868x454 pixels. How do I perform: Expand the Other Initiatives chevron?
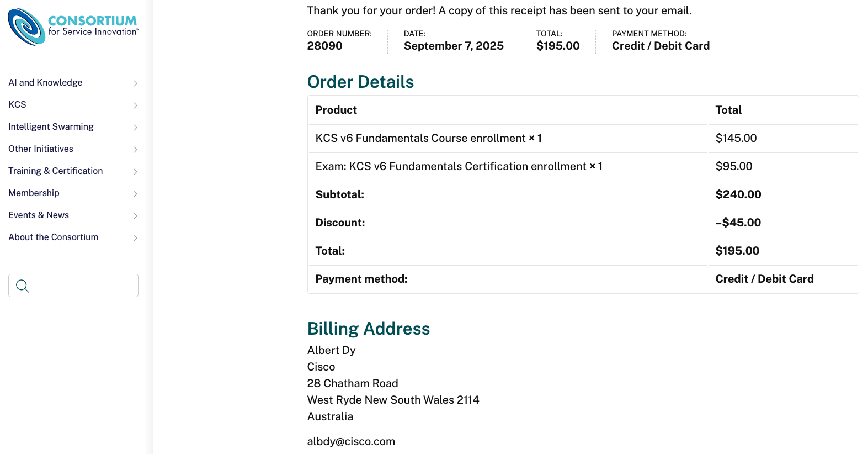coord(135,150)
